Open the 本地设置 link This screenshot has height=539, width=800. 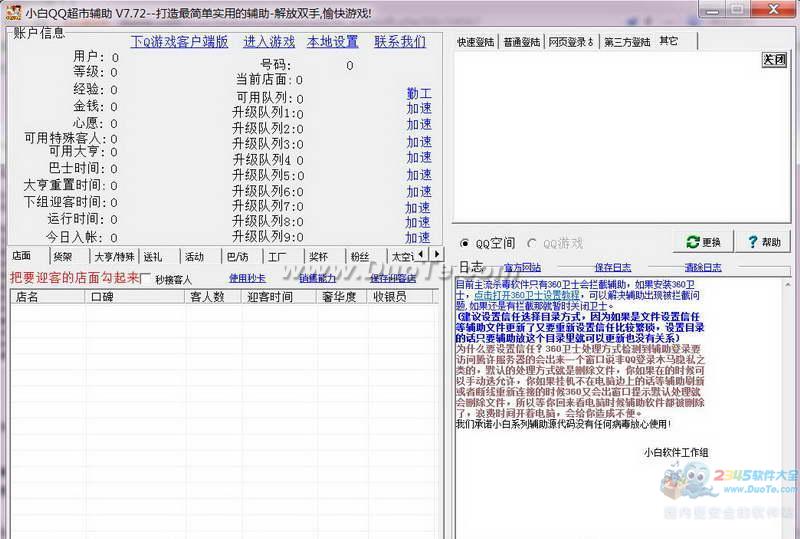pyautogui.click(x=333, y=41)
